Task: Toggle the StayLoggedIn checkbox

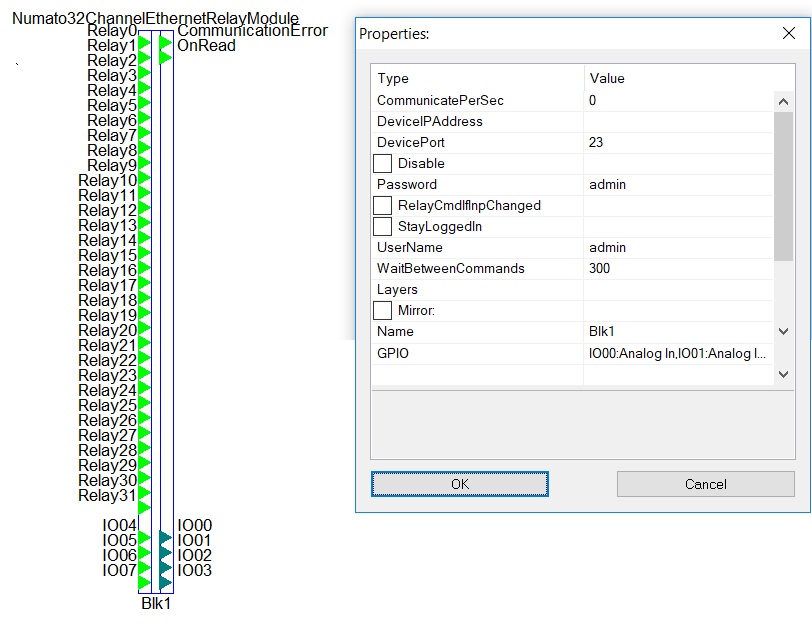Action: click(x=382, y=226)
